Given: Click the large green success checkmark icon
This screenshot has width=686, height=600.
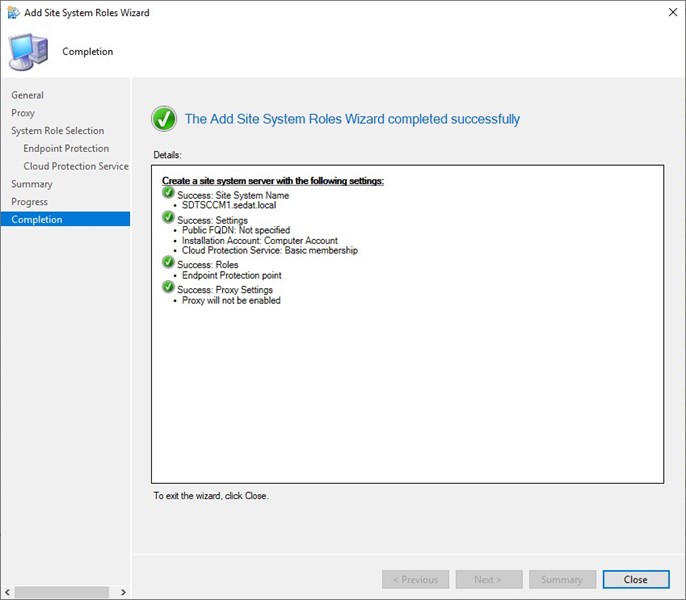Looking at the screenshot, I should click(164, 119).
